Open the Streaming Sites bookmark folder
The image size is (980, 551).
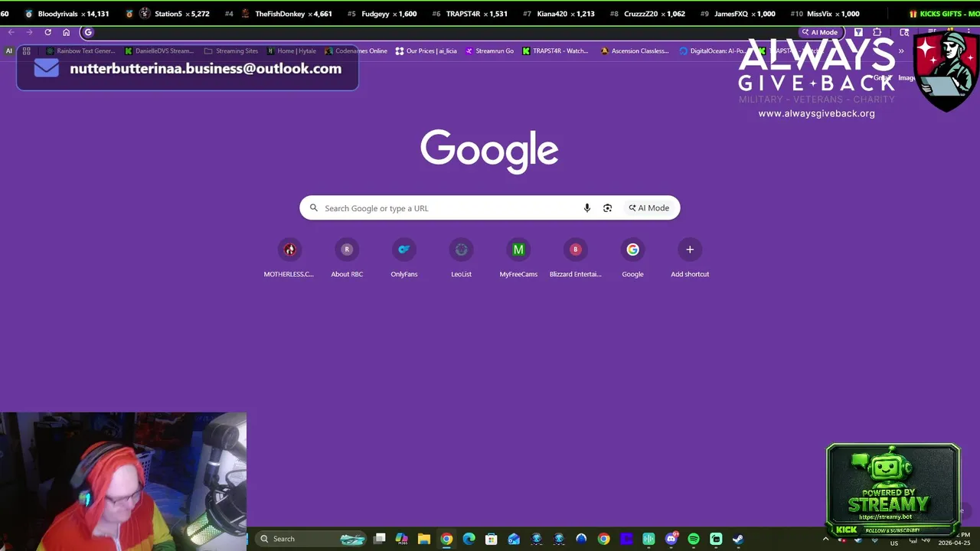[x=231, y=51]
